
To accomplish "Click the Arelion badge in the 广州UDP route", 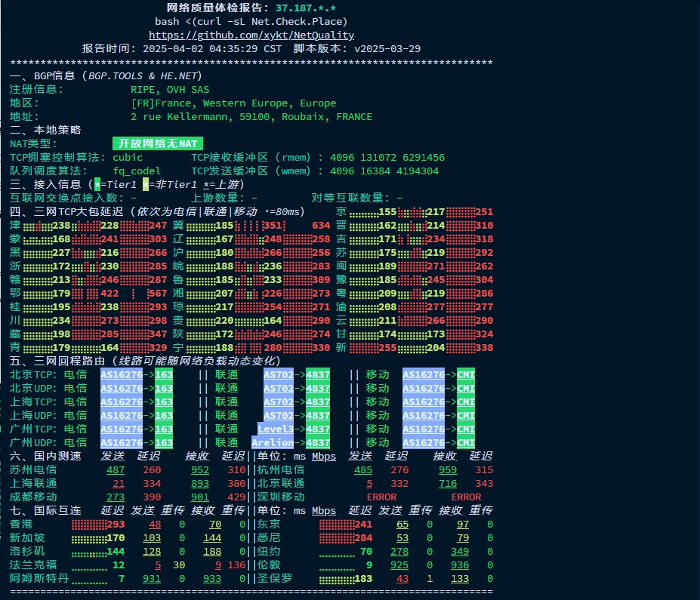I will (273, 442).
